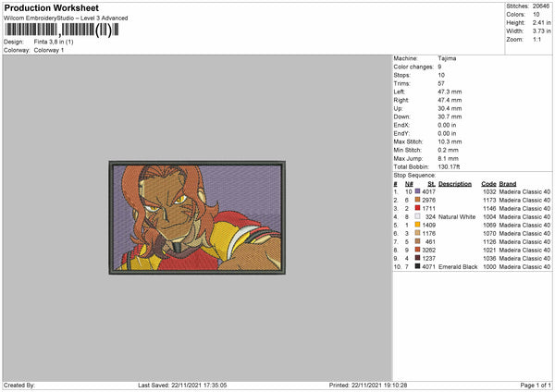
Task: Click the dark maroon swatch beside 1237
Action: coord(417,258)
